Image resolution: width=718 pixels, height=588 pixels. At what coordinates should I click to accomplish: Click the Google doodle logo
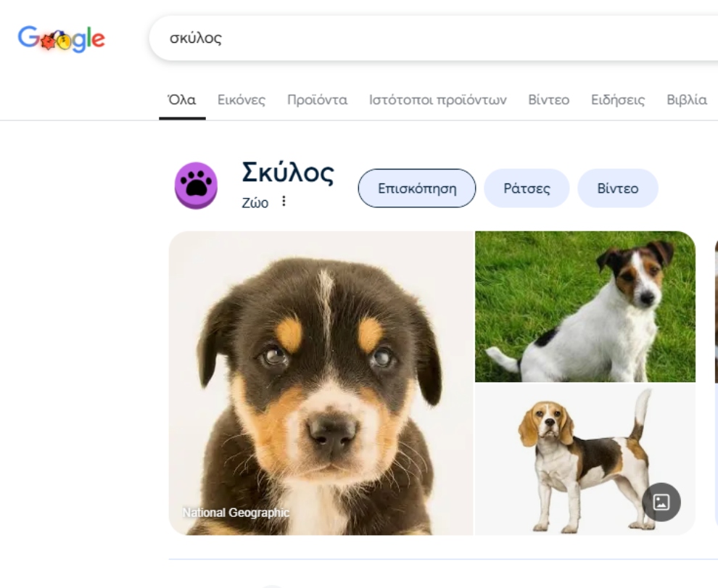(62, 38)
